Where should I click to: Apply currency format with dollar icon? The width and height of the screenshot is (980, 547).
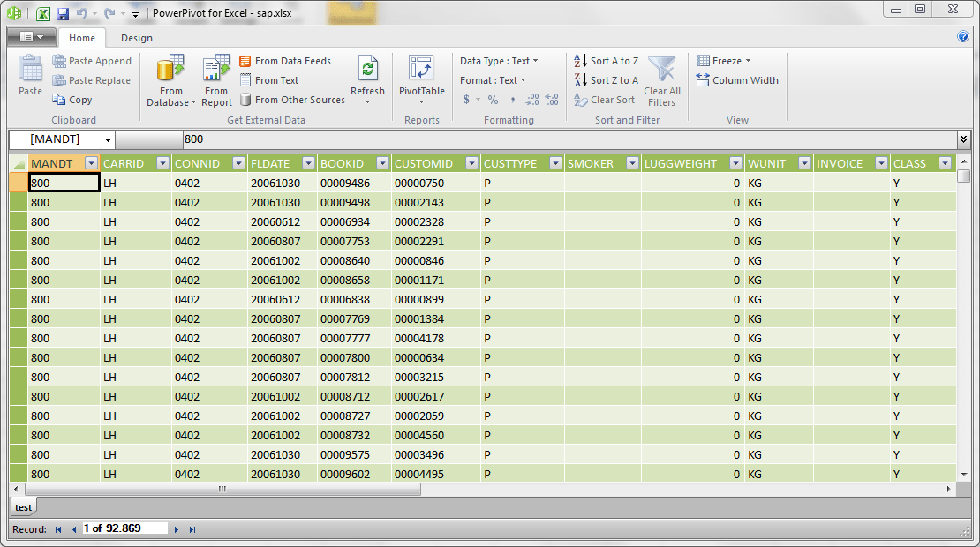click(x=466, y=100)
